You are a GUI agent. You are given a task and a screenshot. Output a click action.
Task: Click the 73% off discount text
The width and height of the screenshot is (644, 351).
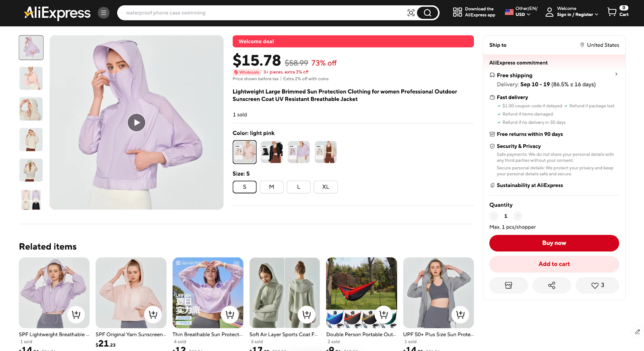324,63
